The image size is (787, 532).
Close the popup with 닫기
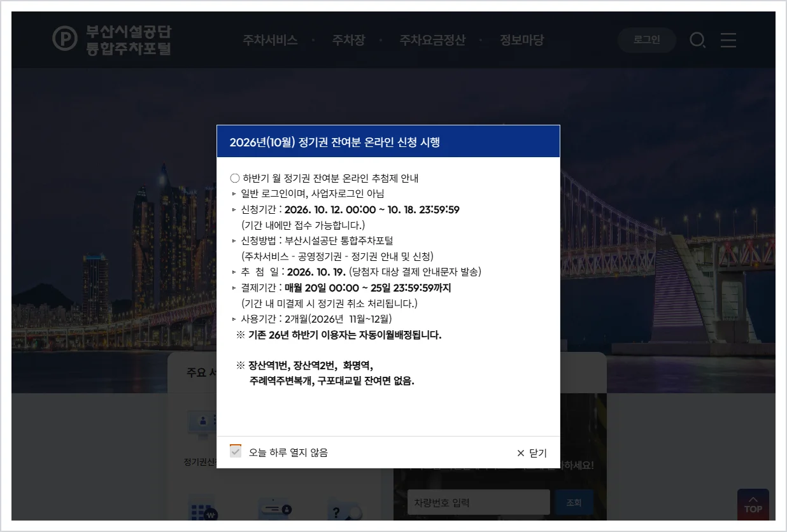click(532, 453)
